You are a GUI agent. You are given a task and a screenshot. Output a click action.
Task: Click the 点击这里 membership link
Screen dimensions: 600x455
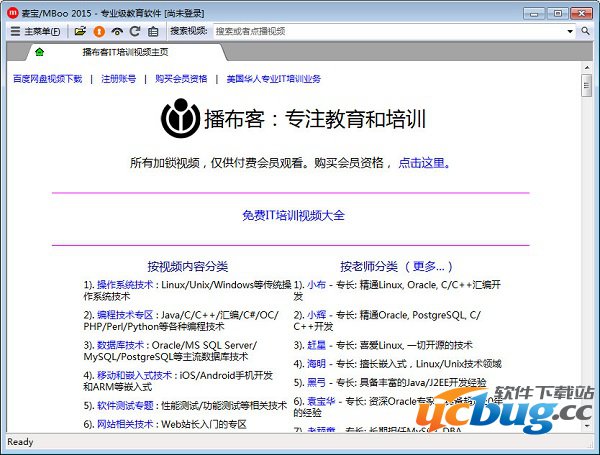pos(424,163)
